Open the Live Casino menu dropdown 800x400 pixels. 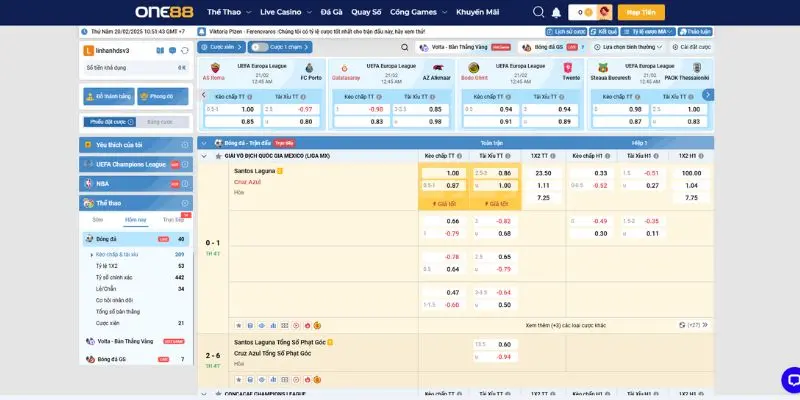point(286,12)
